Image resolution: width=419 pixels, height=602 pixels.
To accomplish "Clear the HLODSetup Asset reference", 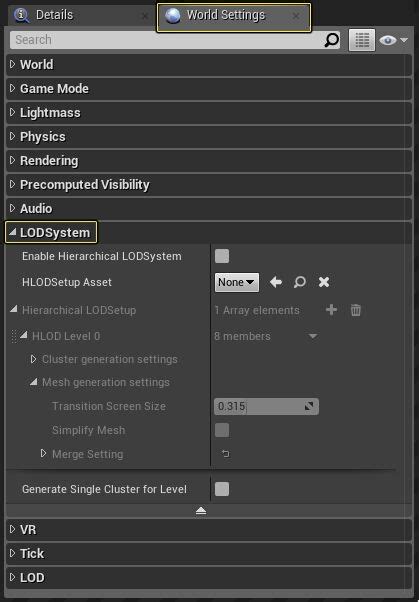I will (x=324, y=282).
